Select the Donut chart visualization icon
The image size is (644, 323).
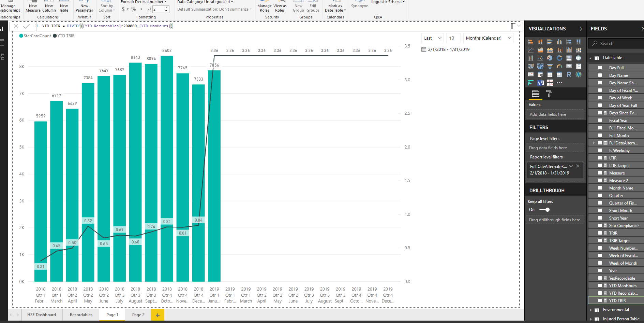click(559, 58)
